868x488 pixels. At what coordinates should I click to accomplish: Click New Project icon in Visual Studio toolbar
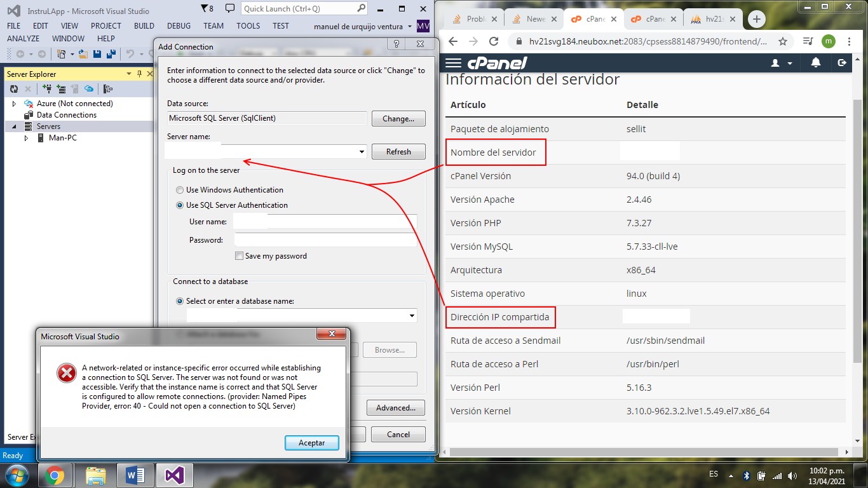62,55
